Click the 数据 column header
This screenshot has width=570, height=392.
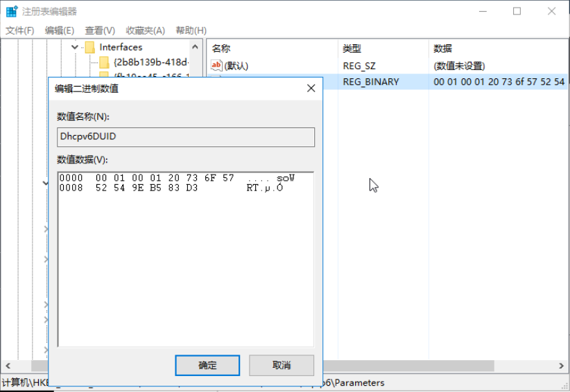click(442, 48)
